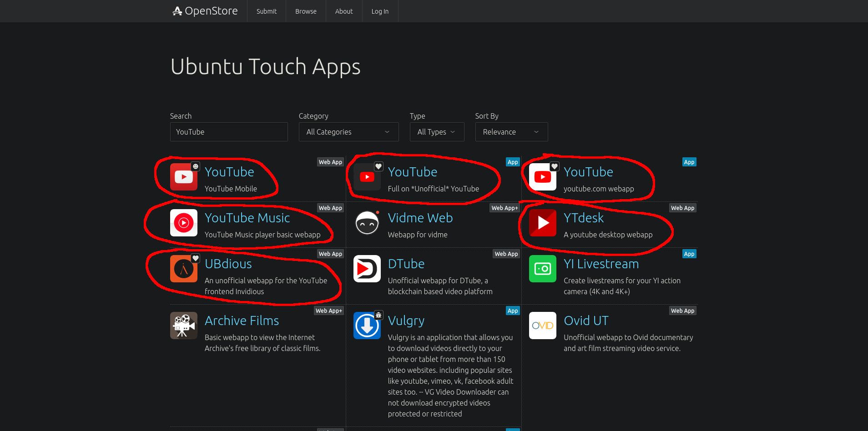Open the YI Livestream green camera icon
Screen dimensions: 868x431
click(x=543, y=269)
